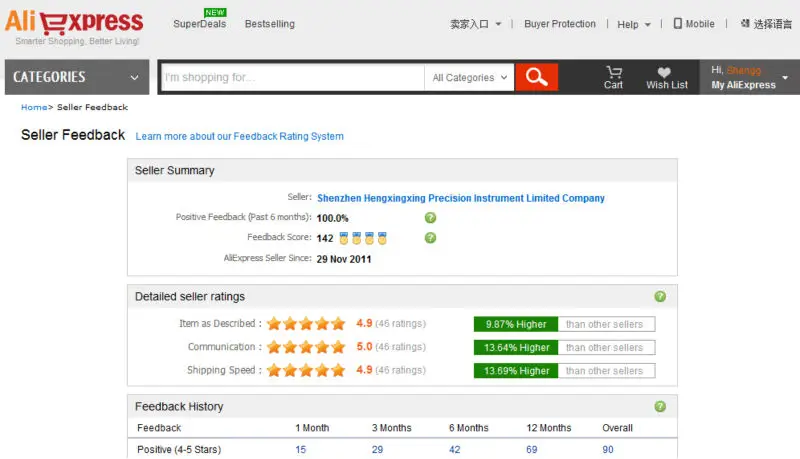The height and width of the screenshot is (459, 800).
Task: Expand the Help dropdown menu
Action: 634,24
